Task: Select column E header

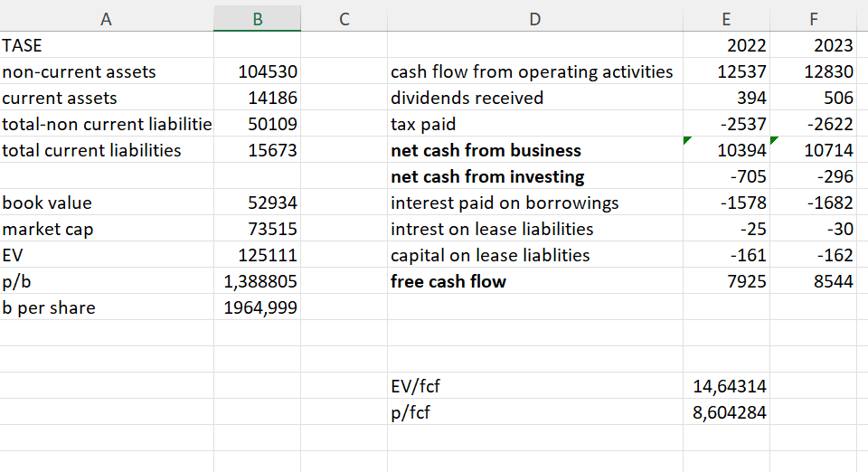Action: (x=727, y=16)
